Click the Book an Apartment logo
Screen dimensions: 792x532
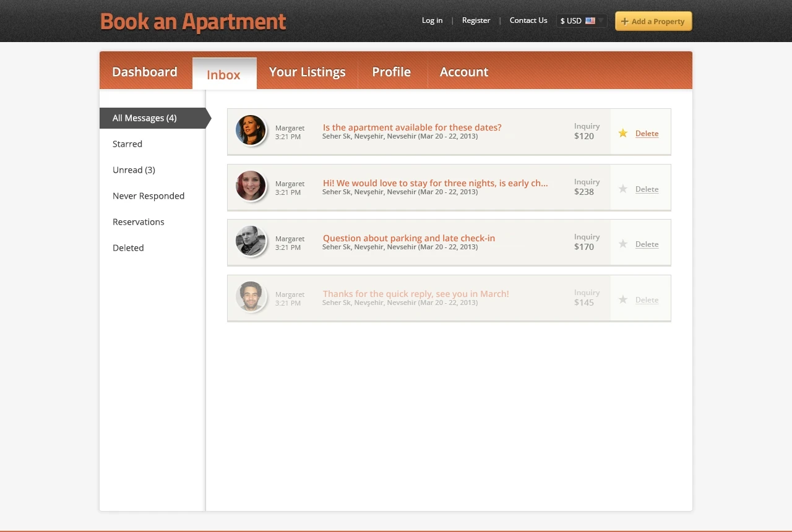point(193,22)
